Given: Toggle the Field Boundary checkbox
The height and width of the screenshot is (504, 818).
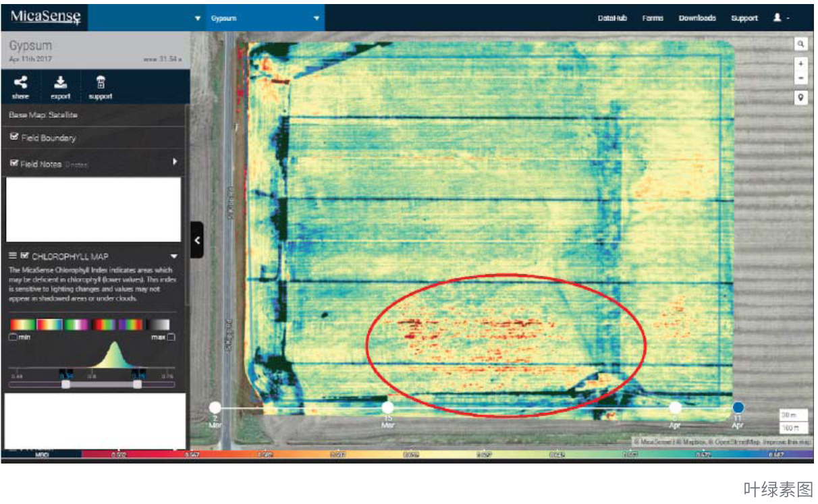Looking at the screenshot, I should pyautogui.click(x=14, y=138).
